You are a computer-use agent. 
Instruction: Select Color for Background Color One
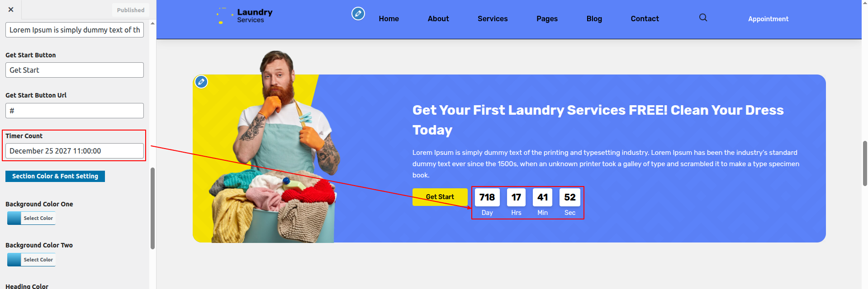[31, 218]
